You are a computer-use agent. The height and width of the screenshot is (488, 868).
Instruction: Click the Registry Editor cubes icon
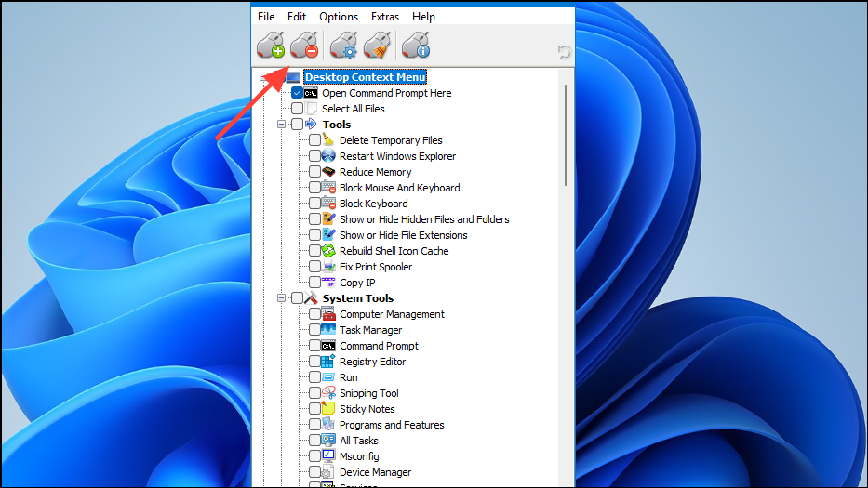coord(328,362)
